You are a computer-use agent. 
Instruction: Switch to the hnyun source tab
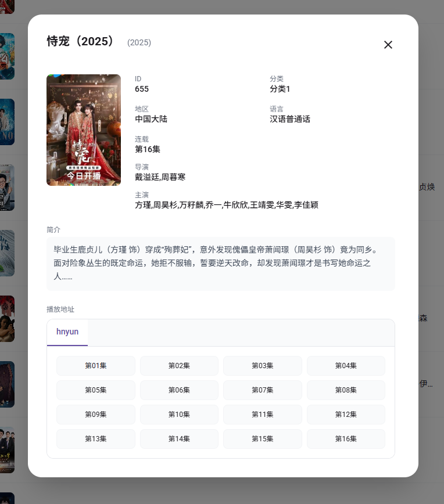pyautogui.click(x=67, y=332)
